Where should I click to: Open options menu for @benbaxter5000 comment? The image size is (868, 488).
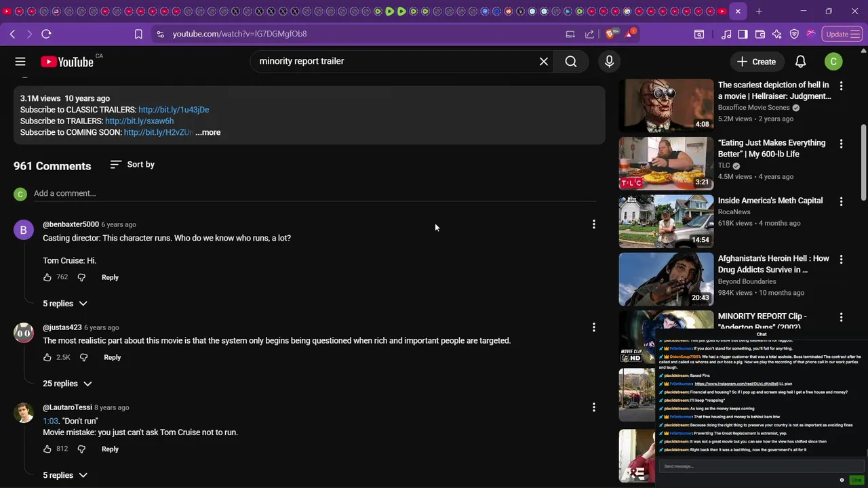[x=594, y=224]
